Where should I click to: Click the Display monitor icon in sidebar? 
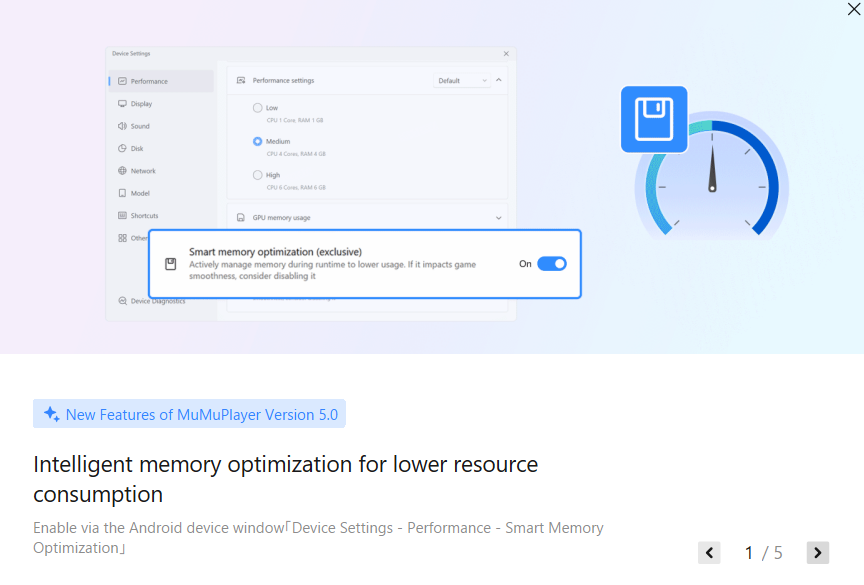point(122,104)
